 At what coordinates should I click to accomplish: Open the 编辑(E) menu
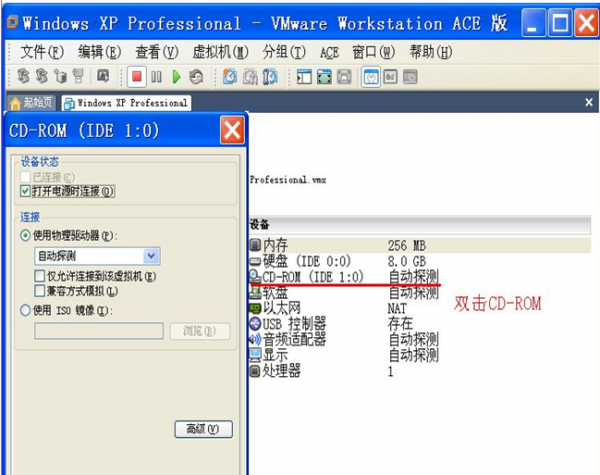point(99,52)
